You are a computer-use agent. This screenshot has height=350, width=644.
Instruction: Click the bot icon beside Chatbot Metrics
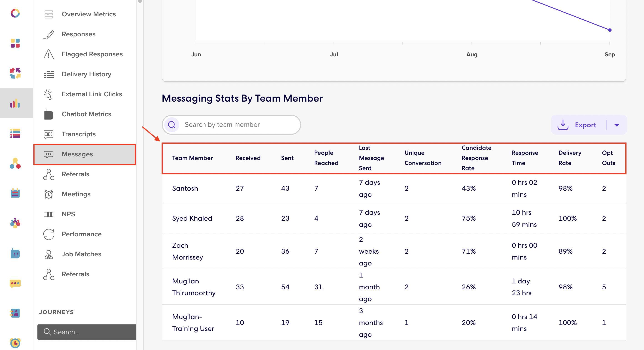49,114
